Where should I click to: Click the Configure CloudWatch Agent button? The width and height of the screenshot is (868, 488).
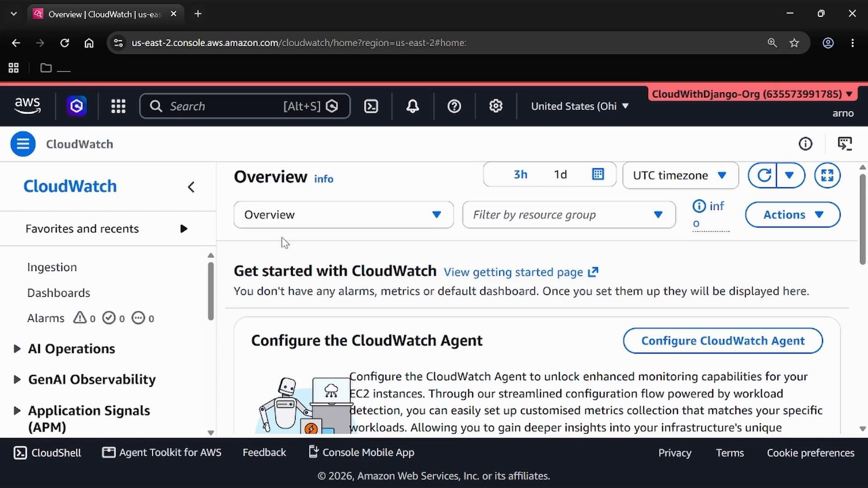[723, 341]
